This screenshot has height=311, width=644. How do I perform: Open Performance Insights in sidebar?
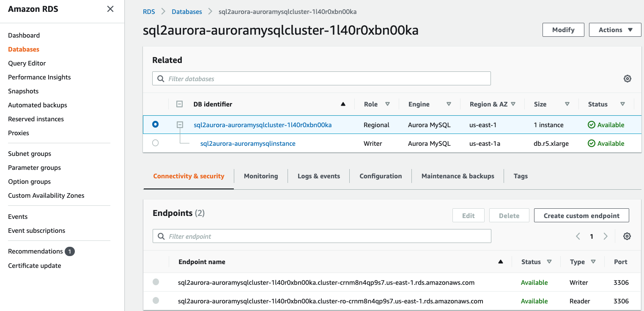coord(39,77)
